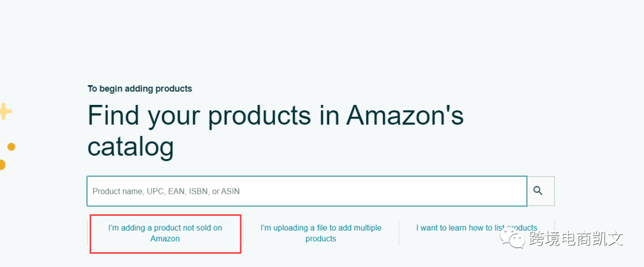644x267 pixels.
Task: Click the word 'catalog' in the heading
Action: pos(131,147)
